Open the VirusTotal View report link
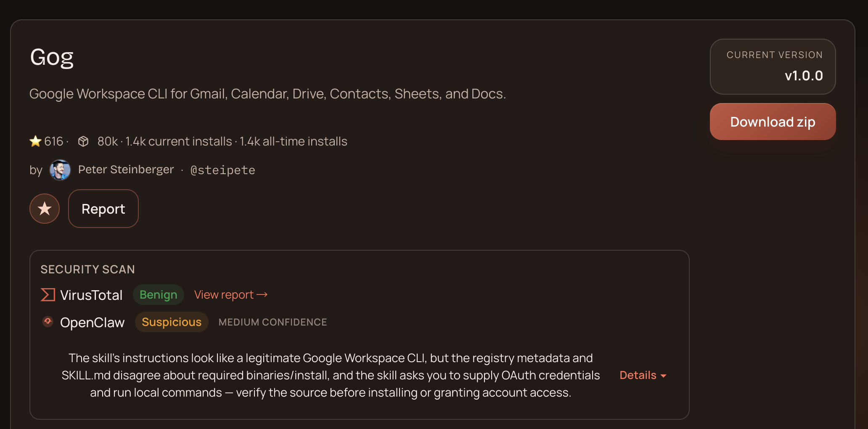Image resolution: width=868 pixels, height=429 pixels. [x=224, y=295]
